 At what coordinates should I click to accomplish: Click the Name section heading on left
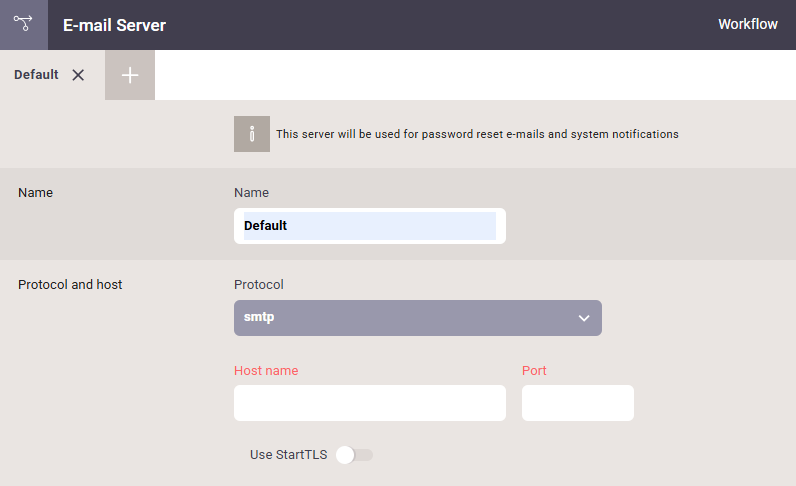[36, 192]
